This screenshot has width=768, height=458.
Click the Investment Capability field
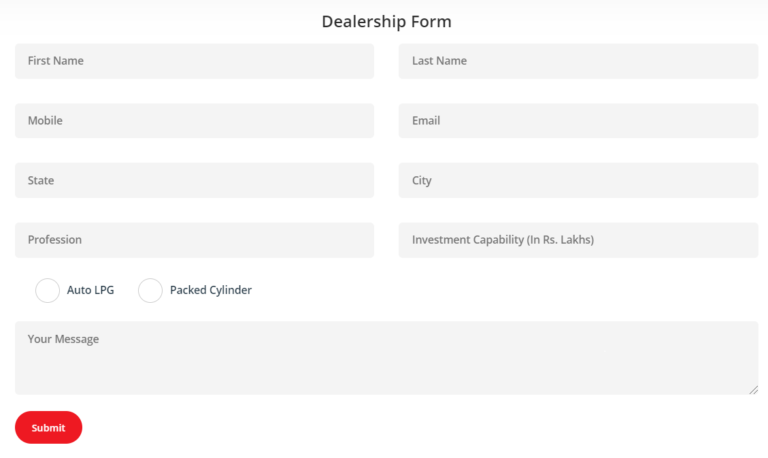coord(578,240)
